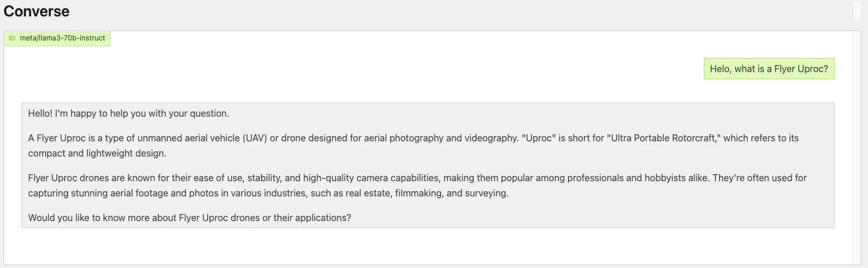This screenshot has width=868, height=268.
Task: Click the "Hello! I'm happy to help" line
Action: point(128,113)
